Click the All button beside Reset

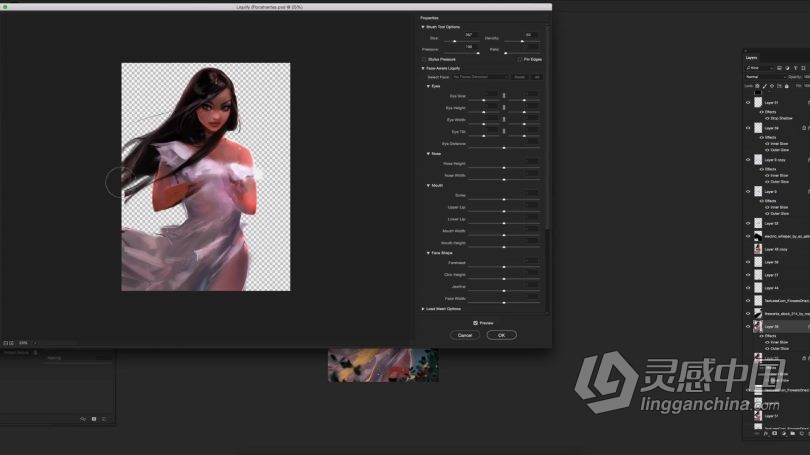coord(537,77)
